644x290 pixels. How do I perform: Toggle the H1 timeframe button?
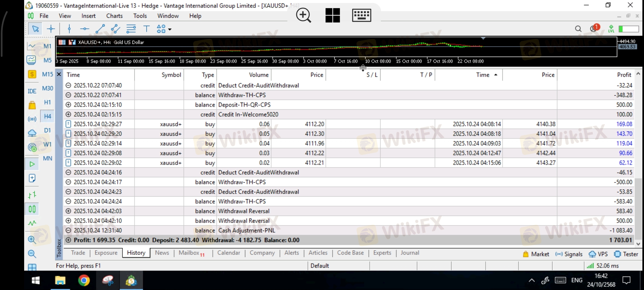47,102
